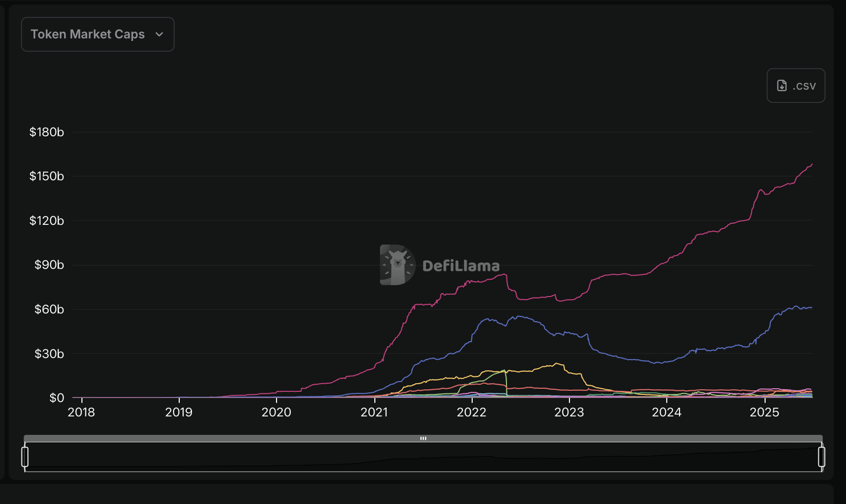Click the $180b label on the y-axis
846x504 pixels.
pyautogui.click(x=47, y=132)
